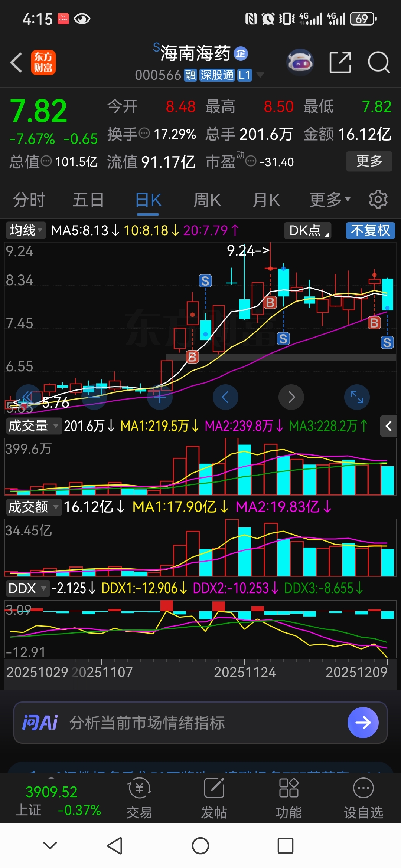The height and width of the screenshot is (868, 401).
Task: Tap the 金额 16.12亿 value
Action: coord(365,134)
